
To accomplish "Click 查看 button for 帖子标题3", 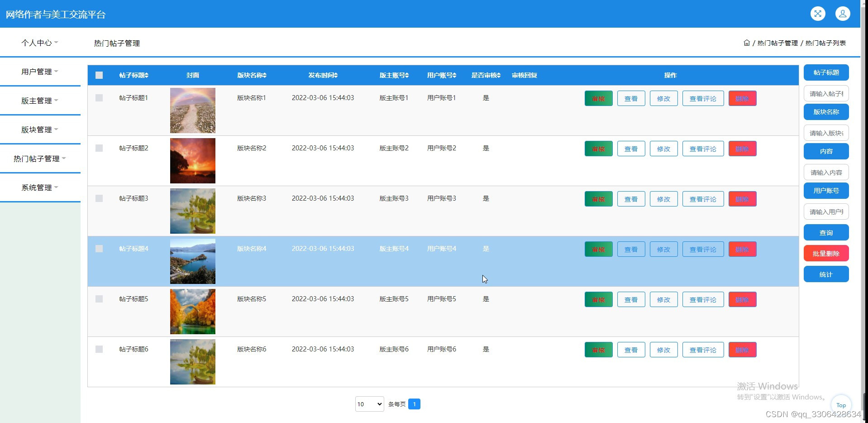I will pyautogui.click(x=631, y=199).
